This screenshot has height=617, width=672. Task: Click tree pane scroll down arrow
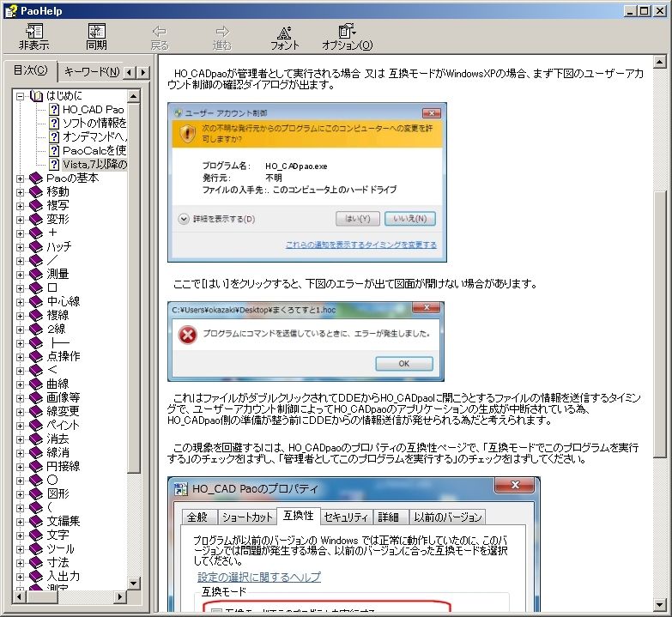[133, 584]
